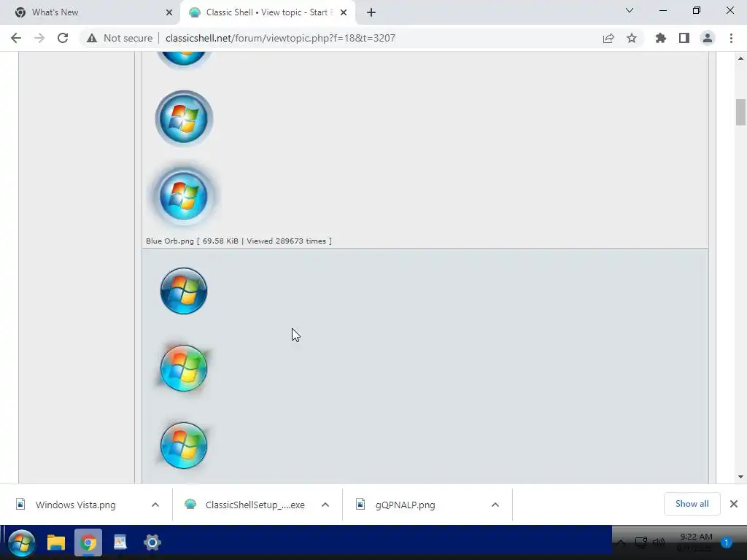Expand options for Windows Vista.png download

click(x=155, y=505)
